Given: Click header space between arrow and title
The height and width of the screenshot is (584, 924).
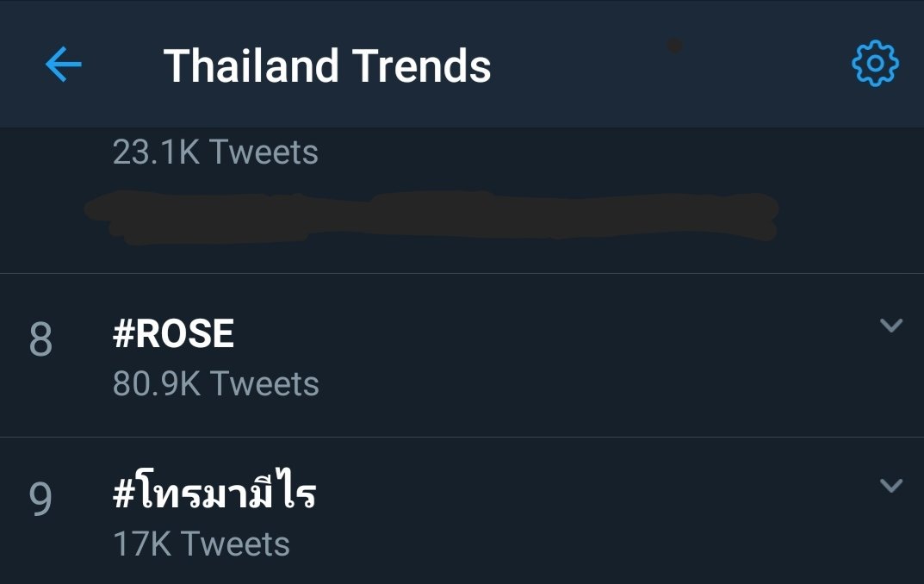Looking at the screenshot, I should tap(122, 65).
